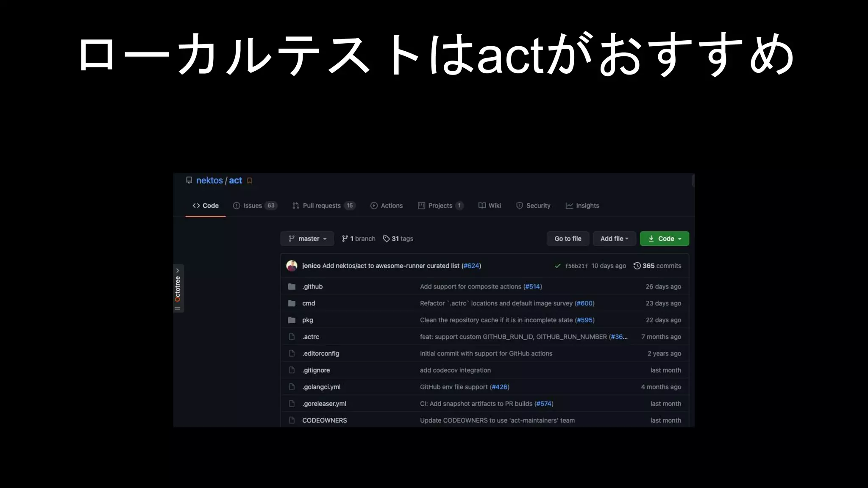
Task: Open commit 'add codecov integration'
Action: coord(455,370)
